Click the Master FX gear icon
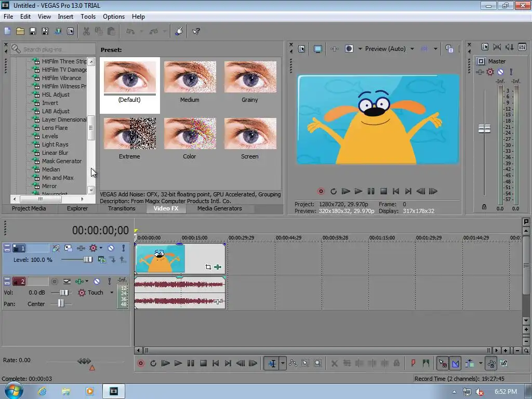The width and height of the screenshot is (532, 399). click(x=490, y=72)
